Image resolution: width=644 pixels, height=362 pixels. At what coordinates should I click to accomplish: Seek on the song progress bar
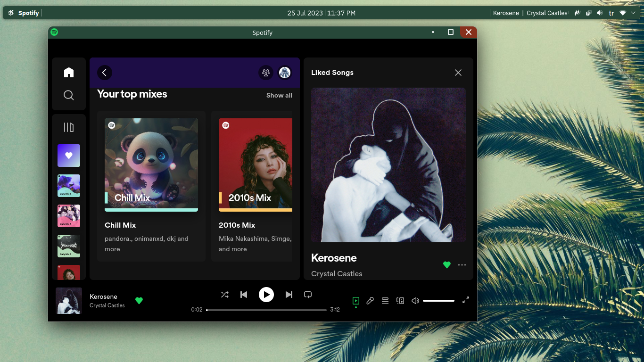[x=266, y=310]
